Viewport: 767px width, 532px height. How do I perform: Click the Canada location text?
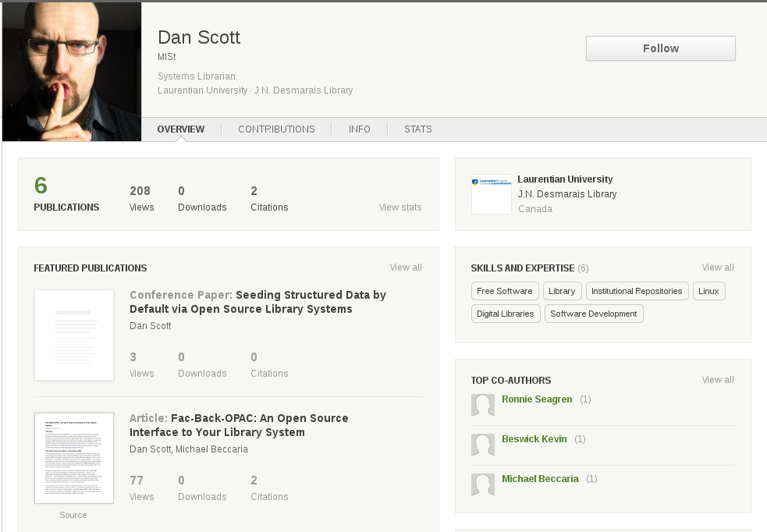[535, 209]
